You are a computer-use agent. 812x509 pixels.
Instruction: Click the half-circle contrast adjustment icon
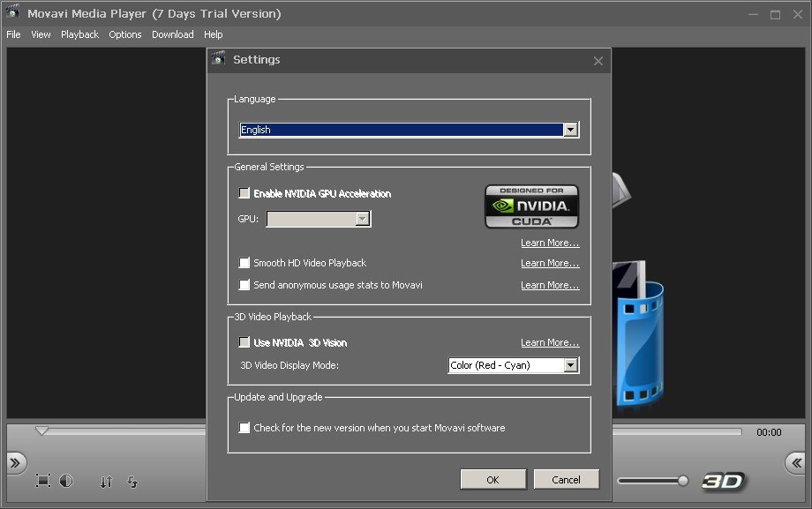tap(66, 481)
